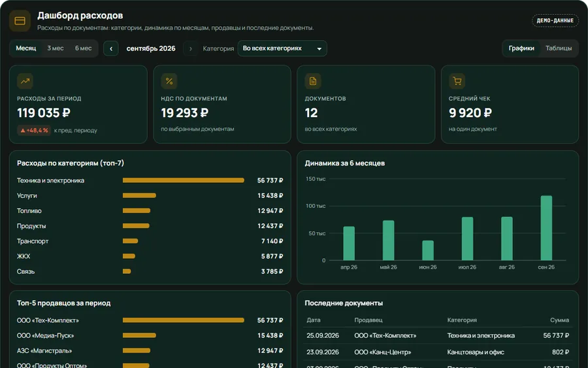The width and height of the screenshot is (588, 368).
Task: Click the Транспорт category bar
Action: (130, 241)
